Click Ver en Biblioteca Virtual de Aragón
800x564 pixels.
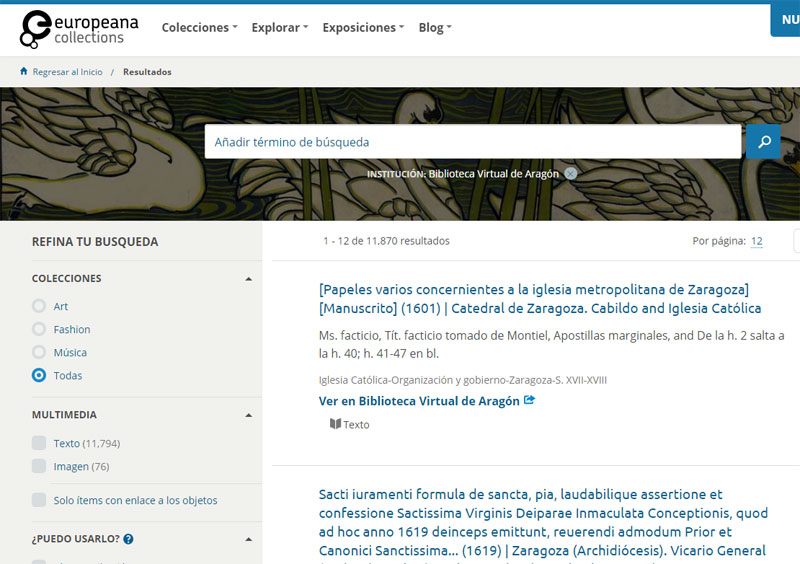coord(419,401)
